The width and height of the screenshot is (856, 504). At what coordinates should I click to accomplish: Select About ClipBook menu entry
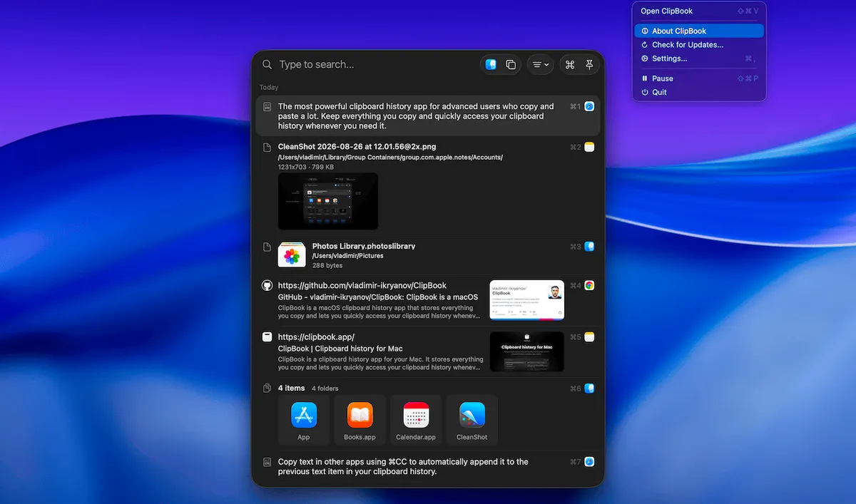699,31
